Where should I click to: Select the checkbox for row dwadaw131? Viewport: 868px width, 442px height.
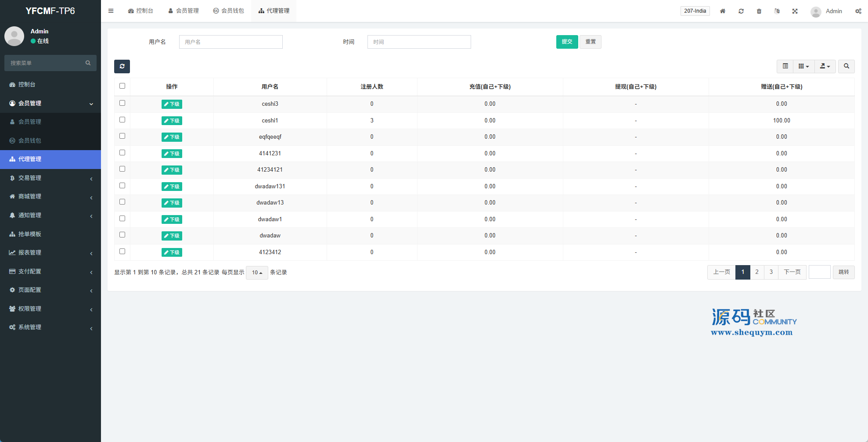tap(122, 186)
